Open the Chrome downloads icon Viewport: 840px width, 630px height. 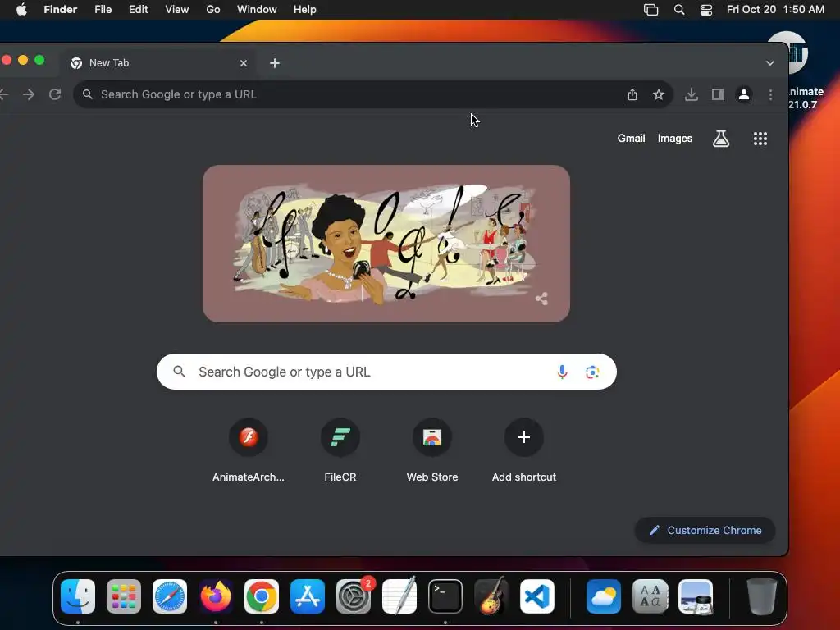coord(691,95)
